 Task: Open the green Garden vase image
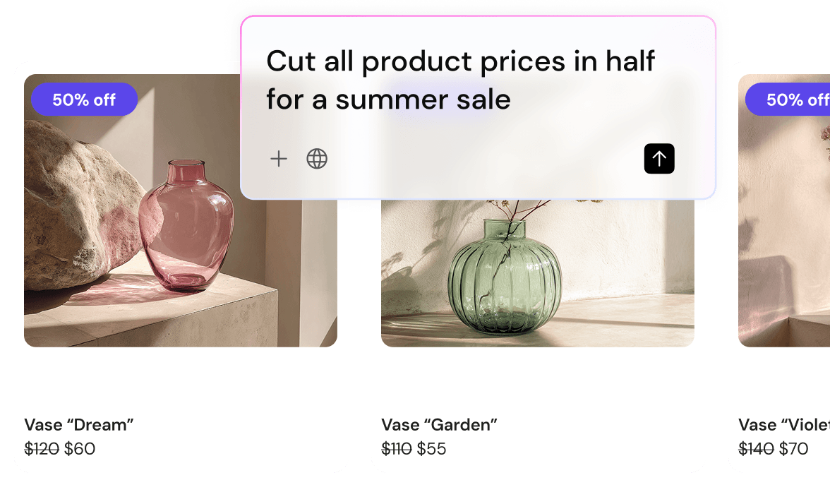[537, 273]
